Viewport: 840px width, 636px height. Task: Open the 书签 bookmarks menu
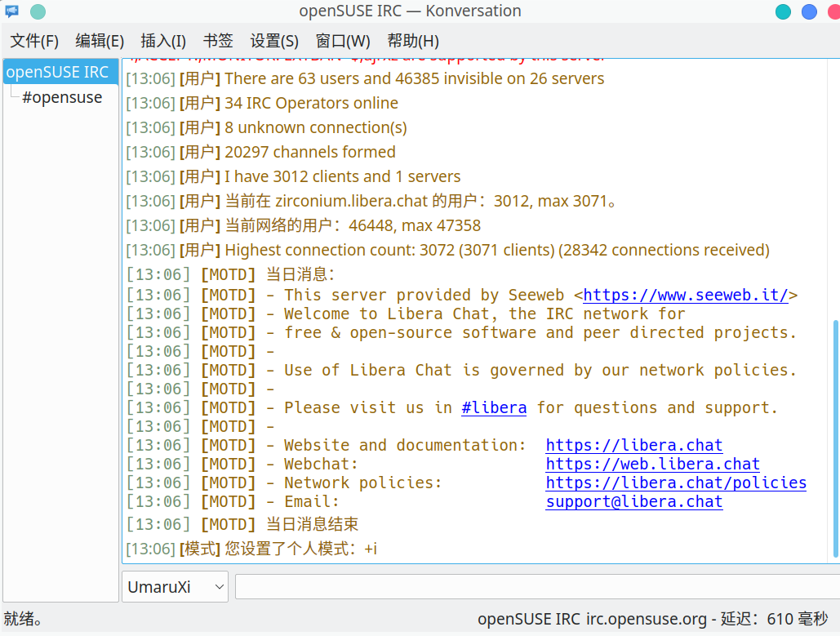218,41
